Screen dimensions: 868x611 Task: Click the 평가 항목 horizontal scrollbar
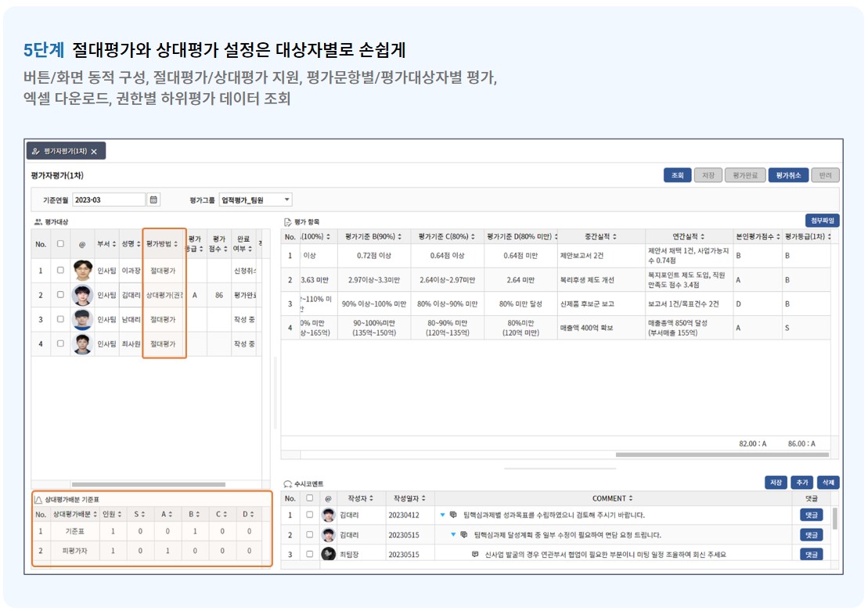(x=722, y=455)
